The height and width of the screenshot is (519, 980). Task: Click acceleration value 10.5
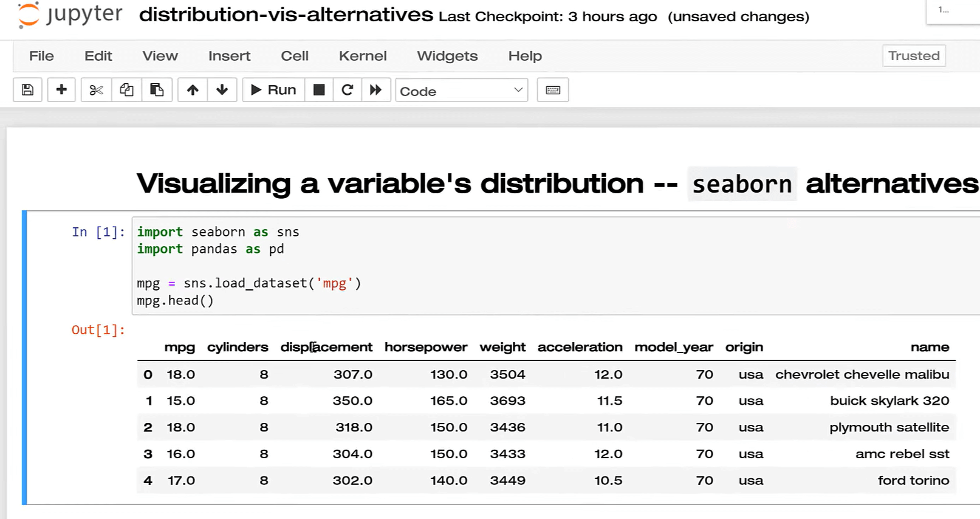click(608, 480)
